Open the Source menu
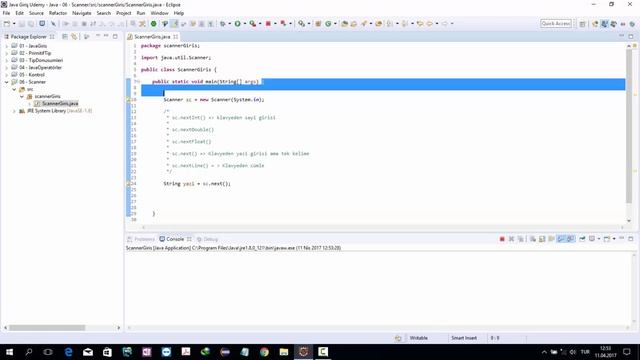The image size is (640, 360). pos(36,13)
